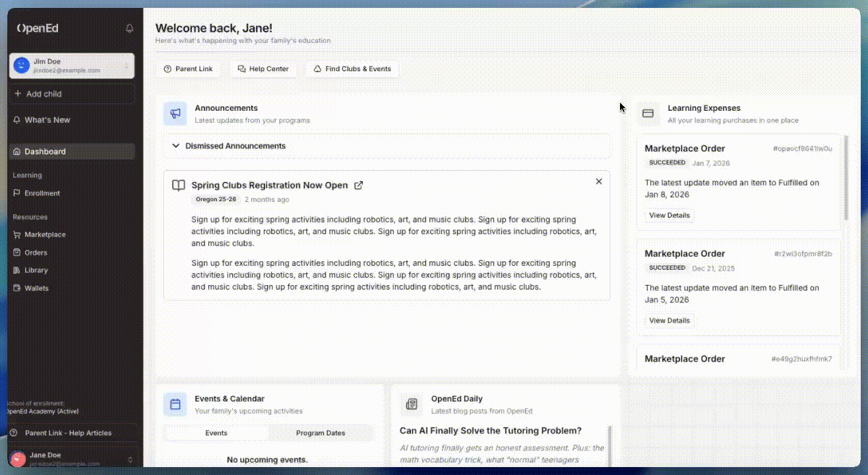
Task: Select the Events tab
Action: pos(216,433)
